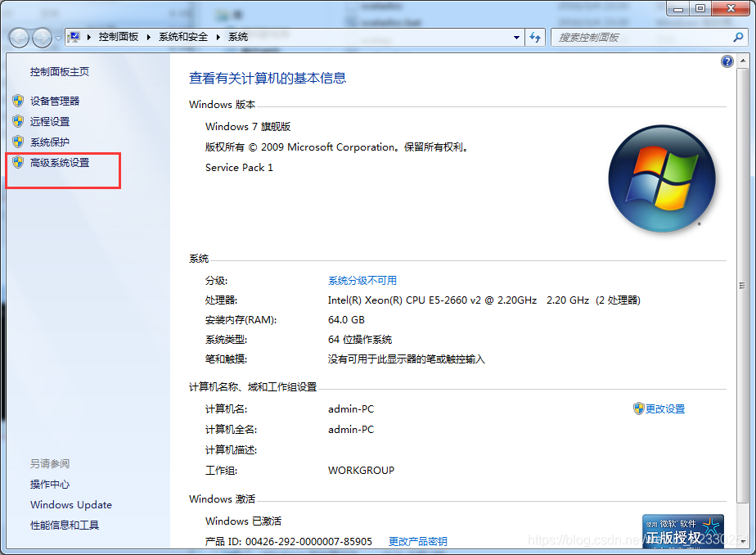The image size is (756, 555).
Task: Open Windows Update link
Action: pyautogui.click(x=71, y=505)
